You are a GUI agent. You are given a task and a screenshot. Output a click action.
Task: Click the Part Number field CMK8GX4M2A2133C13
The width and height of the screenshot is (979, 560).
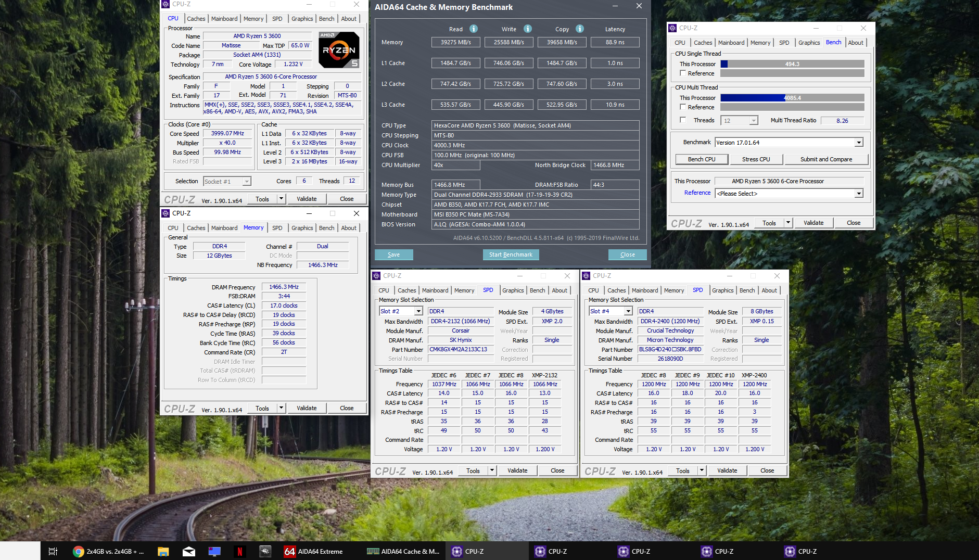pos(461,350)
